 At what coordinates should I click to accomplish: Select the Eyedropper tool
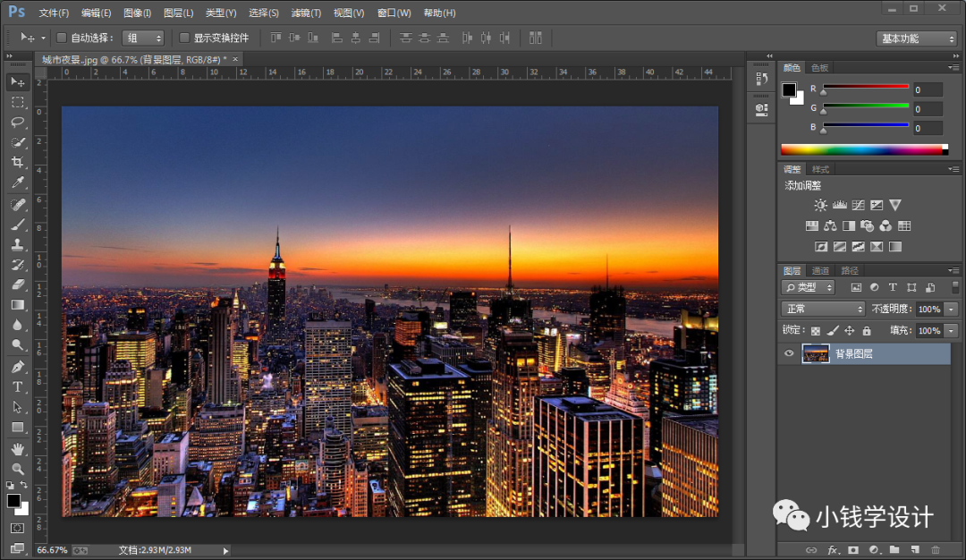(18, 183)
